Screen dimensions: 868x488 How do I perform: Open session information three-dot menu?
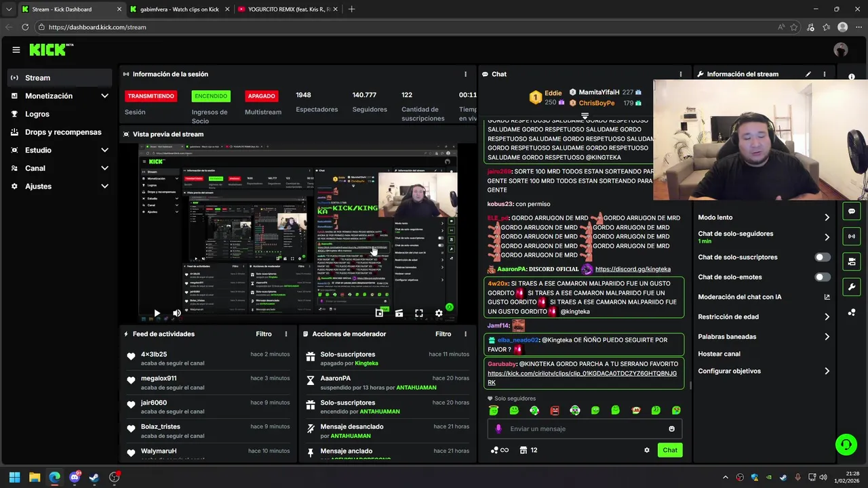coord(465,74)
